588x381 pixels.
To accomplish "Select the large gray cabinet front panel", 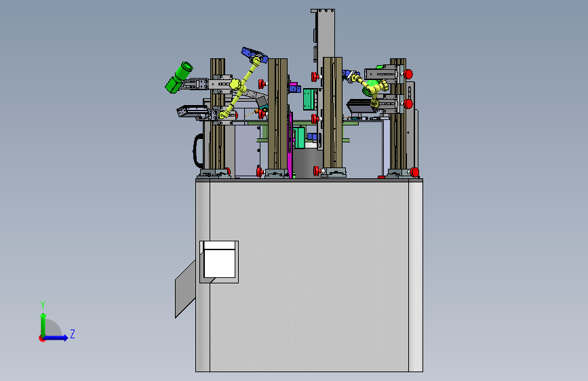I will (x=309, y=277).
